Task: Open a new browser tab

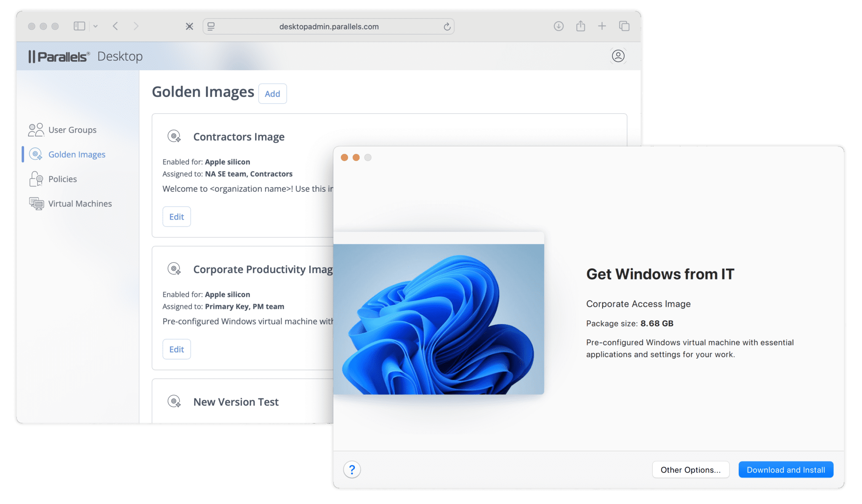Action: (602, 26)
